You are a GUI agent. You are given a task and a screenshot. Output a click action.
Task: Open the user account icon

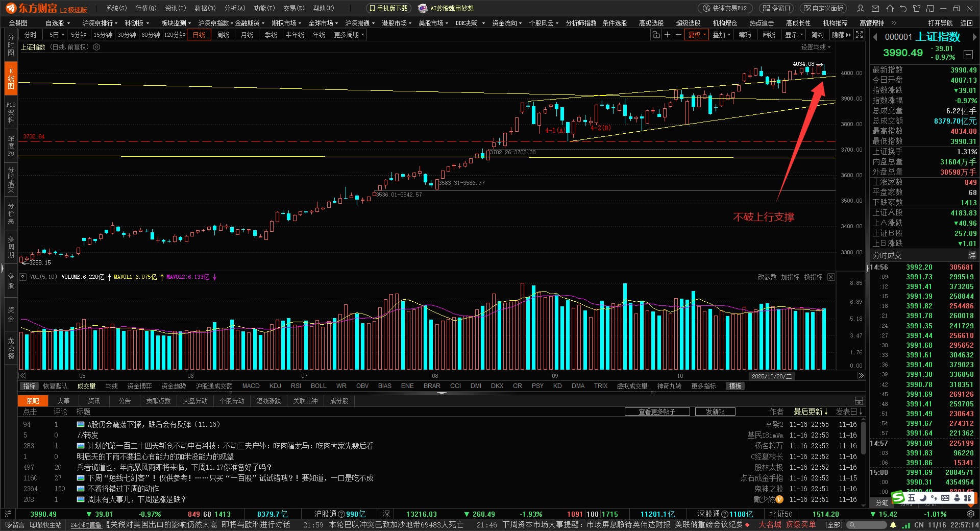click(861, 8)
